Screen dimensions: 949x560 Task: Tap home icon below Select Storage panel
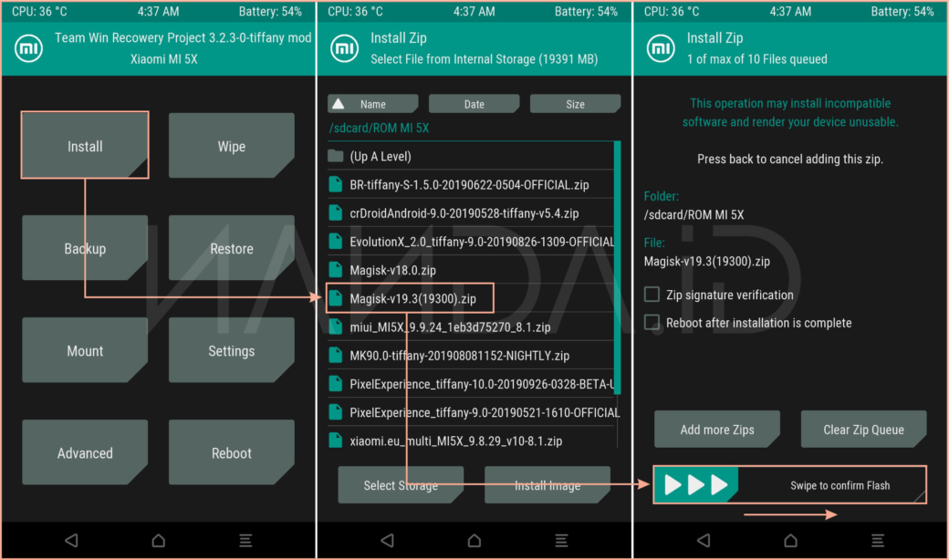tap(474, 540)
